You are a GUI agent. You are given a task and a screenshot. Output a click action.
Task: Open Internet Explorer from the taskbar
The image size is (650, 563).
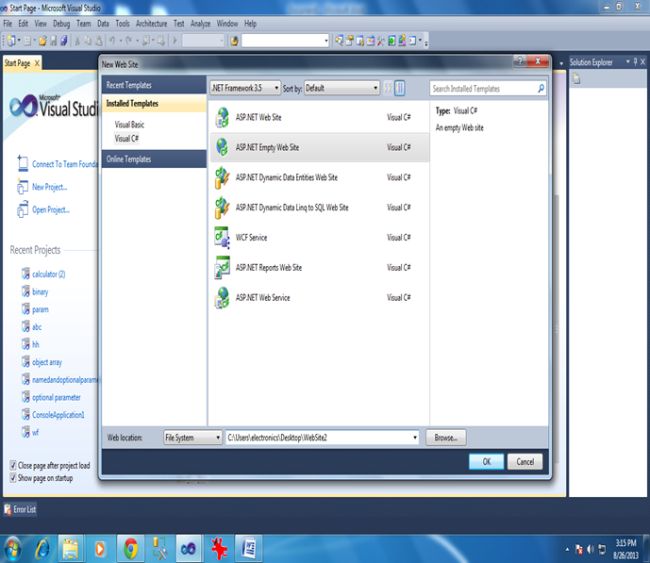43,548
